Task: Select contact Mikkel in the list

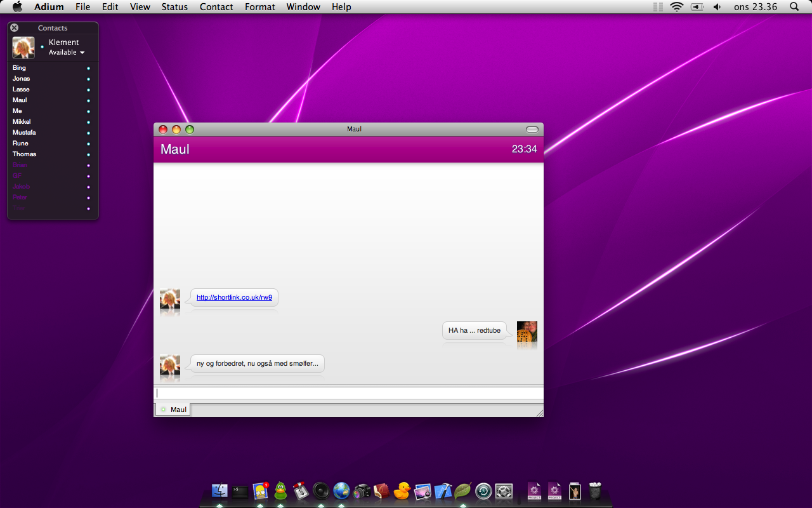Action: 51,122
